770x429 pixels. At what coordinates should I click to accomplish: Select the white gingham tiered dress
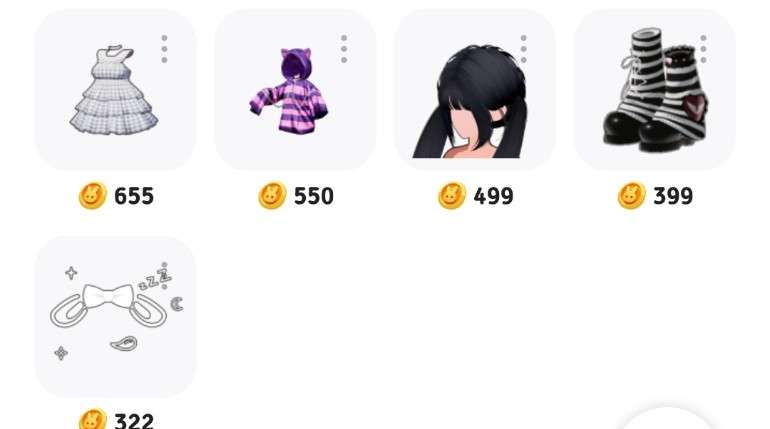click(115, 92)
